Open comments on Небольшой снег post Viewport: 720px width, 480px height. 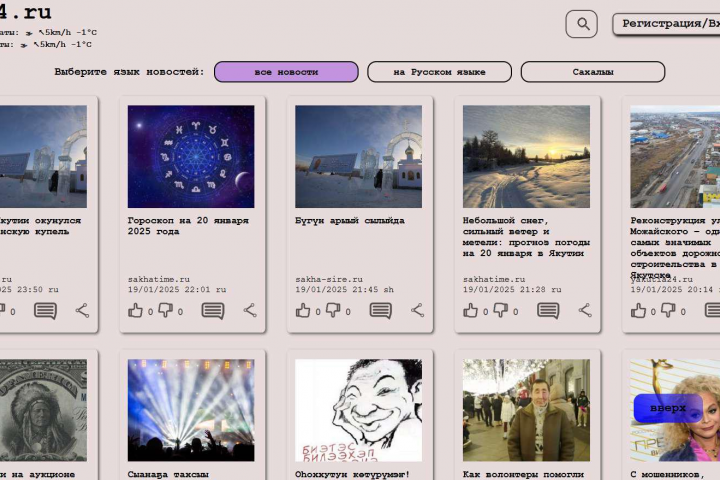[x=548, y=311]
